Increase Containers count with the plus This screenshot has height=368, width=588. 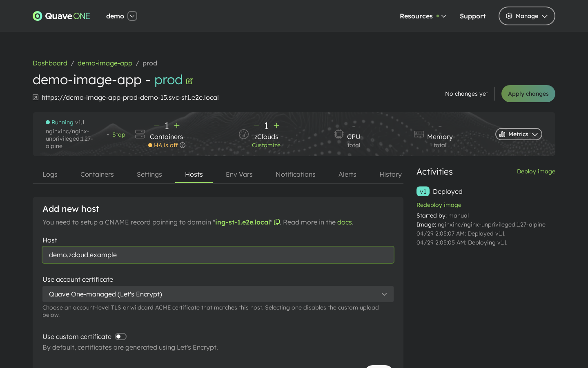point(176,126)
